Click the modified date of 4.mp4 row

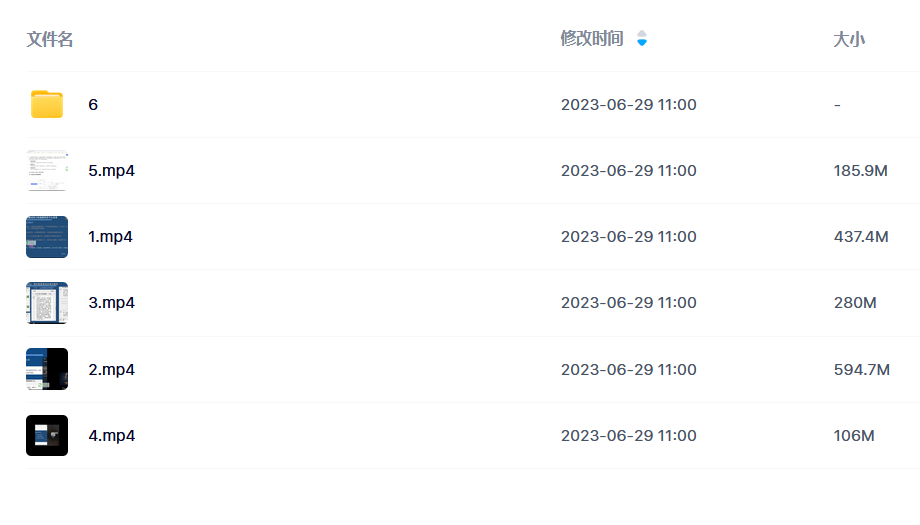click(628, 436)
